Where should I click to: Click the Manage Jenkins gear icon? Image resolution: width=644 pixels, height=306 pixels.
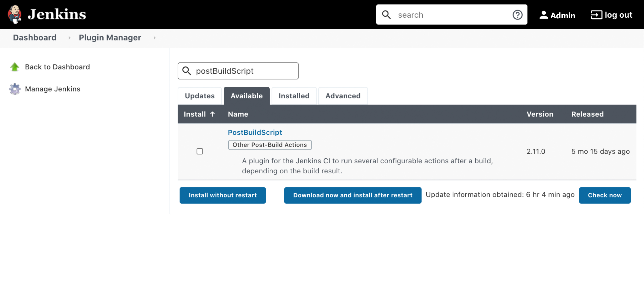point(15,89)
